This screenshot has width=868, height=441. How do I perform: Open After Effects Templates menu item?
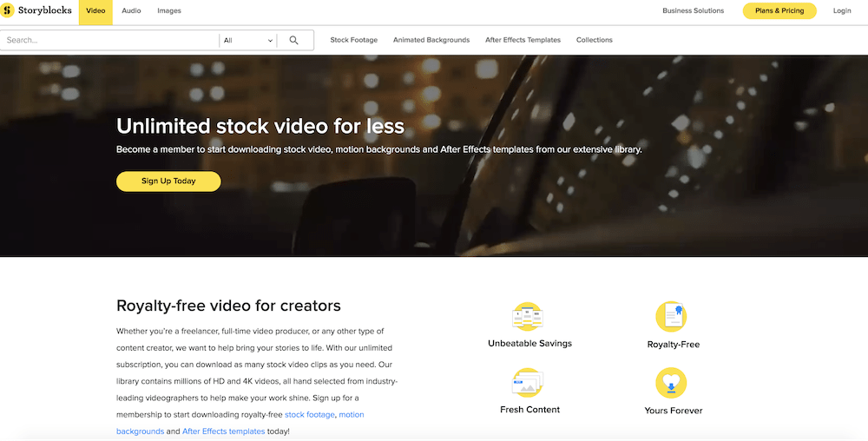(x=523, y=40)
